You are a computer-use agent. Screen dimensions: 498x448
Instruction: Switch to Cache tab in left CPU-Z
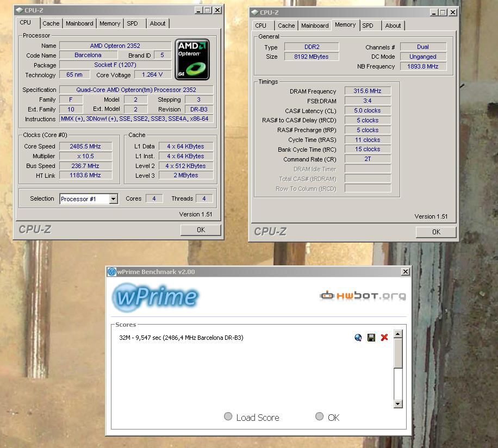[51, 23]
